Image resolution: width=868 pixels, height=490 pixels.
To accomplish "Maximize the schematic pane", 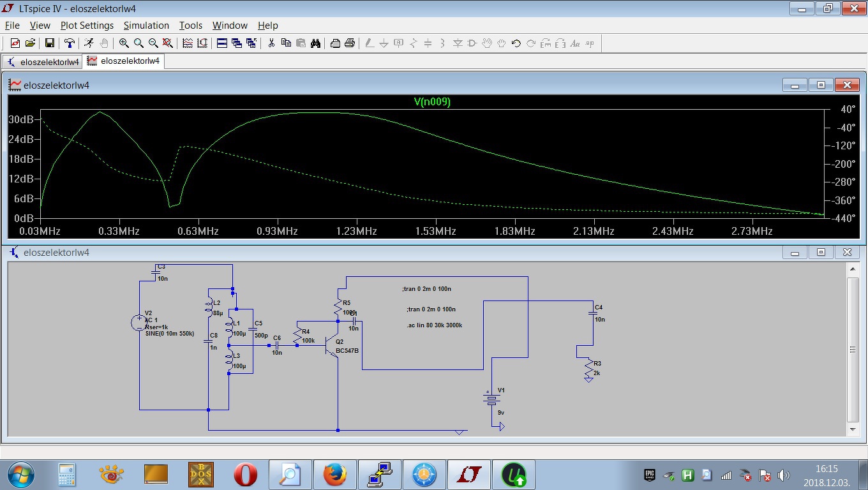I will pyautogui.click(x=821, y=253).
